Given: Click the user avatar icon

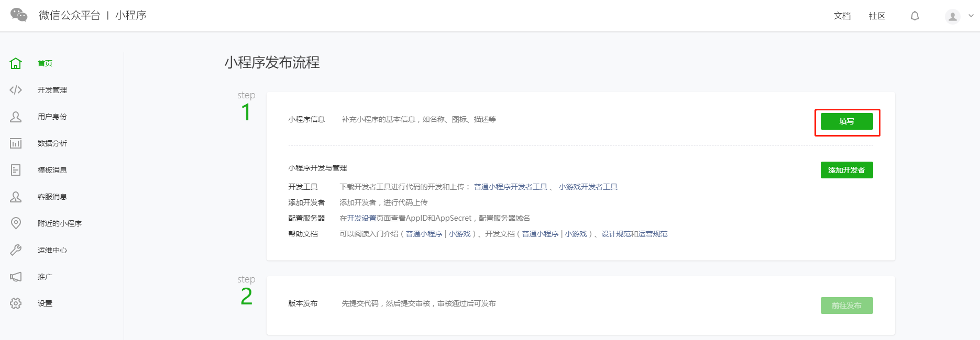Looking at the screenshot, I should coord(953,16).
